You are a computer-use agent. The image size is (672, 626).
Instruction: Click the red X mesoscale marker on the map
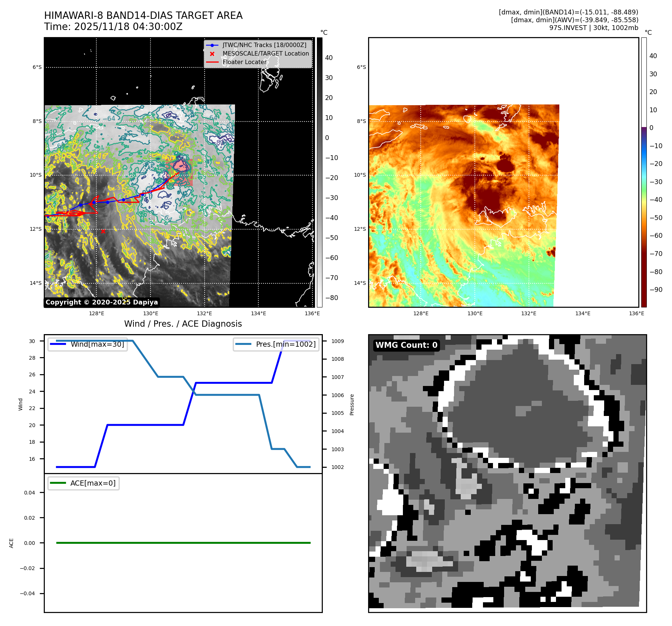click(x=103, y=231)
